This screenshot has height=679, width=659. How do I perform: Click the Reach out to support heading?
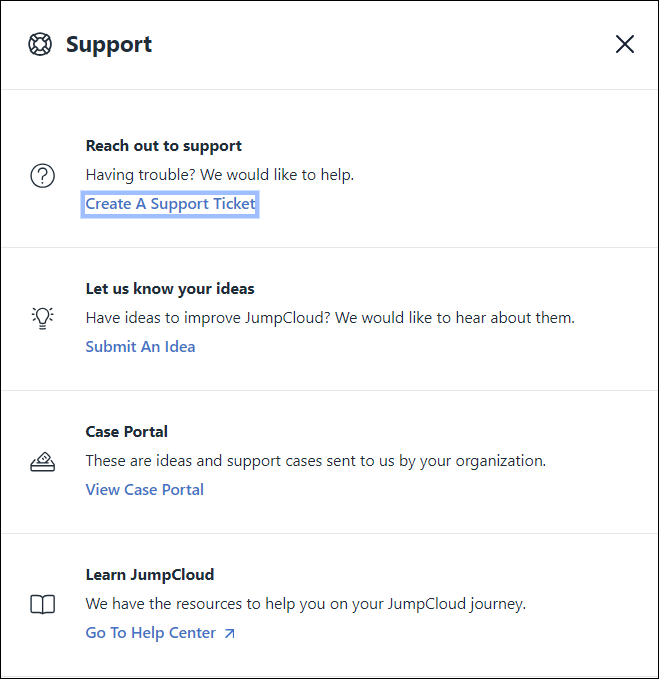click(x=163, y=146)
